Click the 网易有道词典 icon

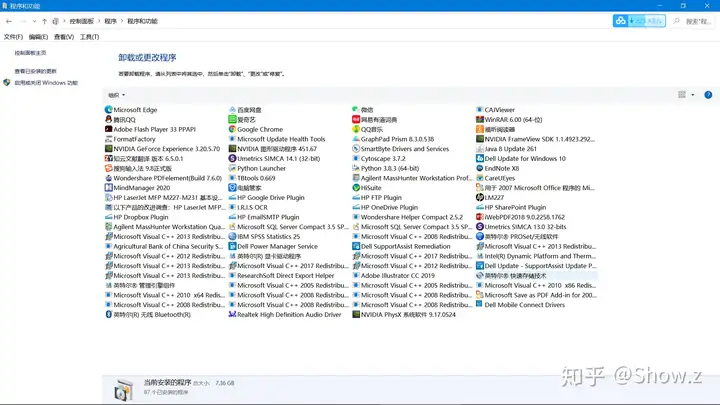point(356,119)
